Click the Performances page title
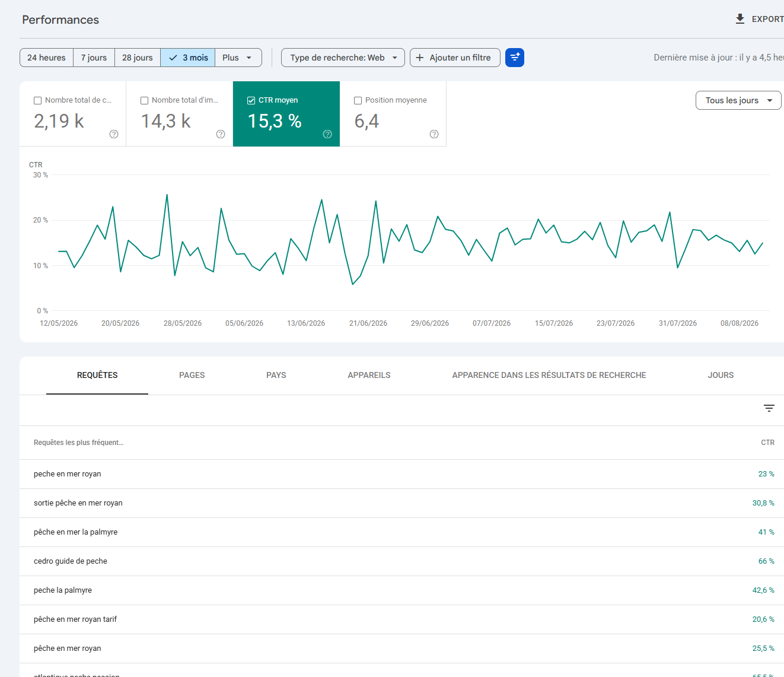784x677 pixels. pos(60,20)
